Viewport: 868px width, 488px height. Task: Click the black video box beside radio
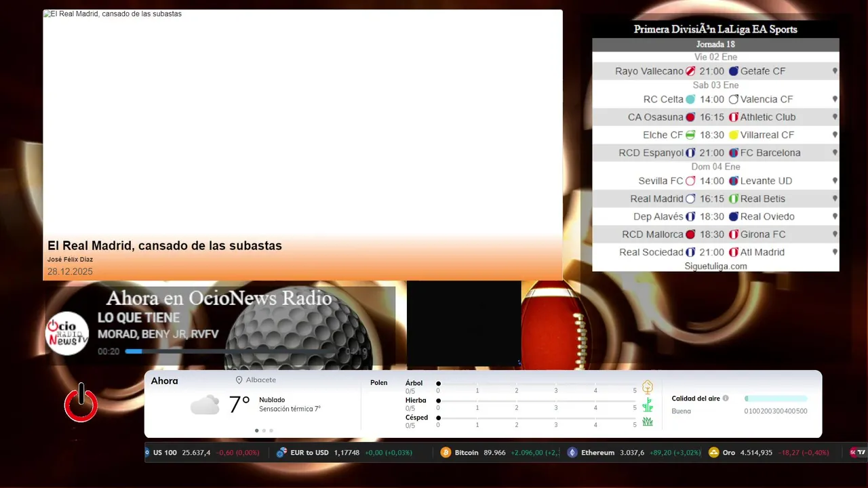coord(464,324)
